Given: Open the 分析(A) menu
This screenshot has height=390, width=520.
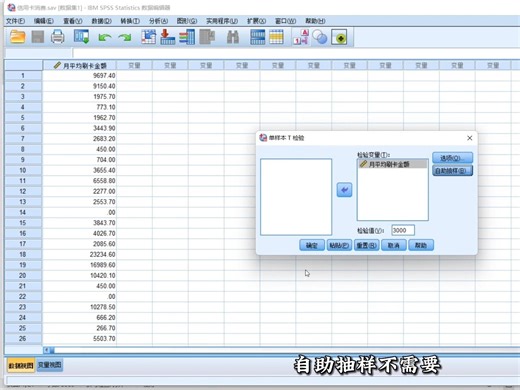Looking at the screenshot, I should pyautogui.click(x=158, y=21).
